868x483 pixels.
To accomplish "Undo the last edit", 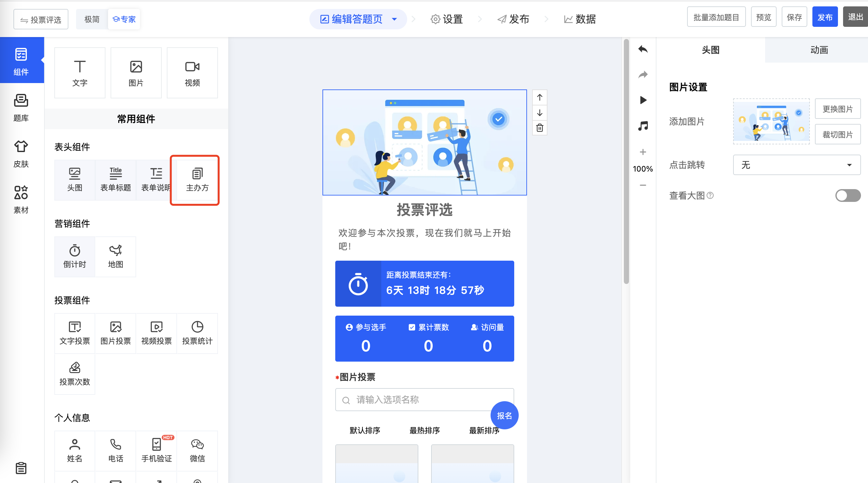I will click(643, 49).
